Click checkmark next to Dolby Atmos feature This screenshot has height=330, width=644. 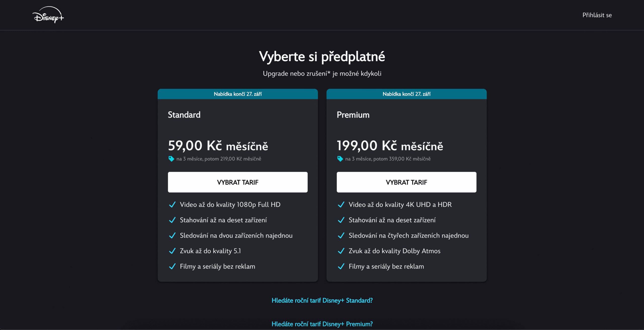tap(341, 251)
